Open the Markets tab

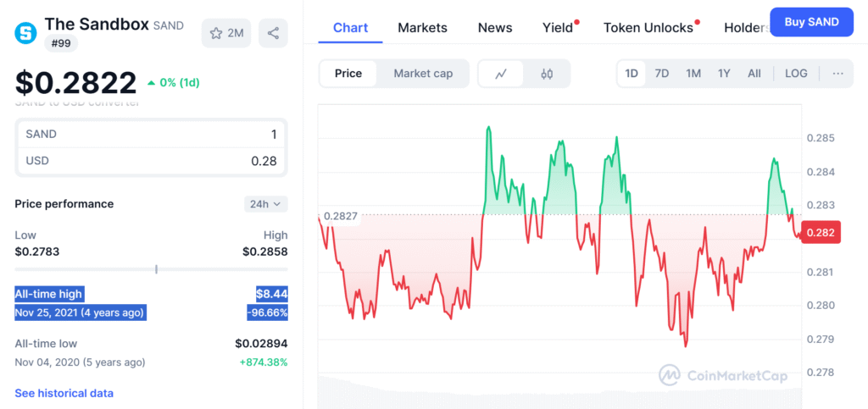click(422, 28)
